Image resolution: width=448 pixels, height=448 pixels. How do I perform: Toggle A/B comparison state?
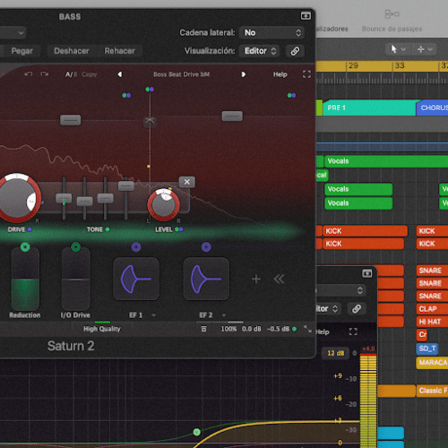tap(71, 74)
